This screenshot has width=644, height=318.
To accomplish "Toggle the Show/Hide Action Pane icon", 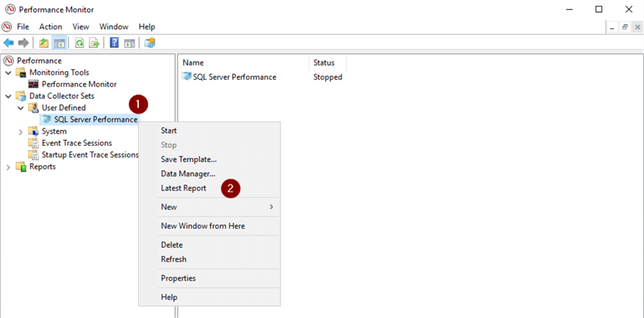I will pos(130,43).
